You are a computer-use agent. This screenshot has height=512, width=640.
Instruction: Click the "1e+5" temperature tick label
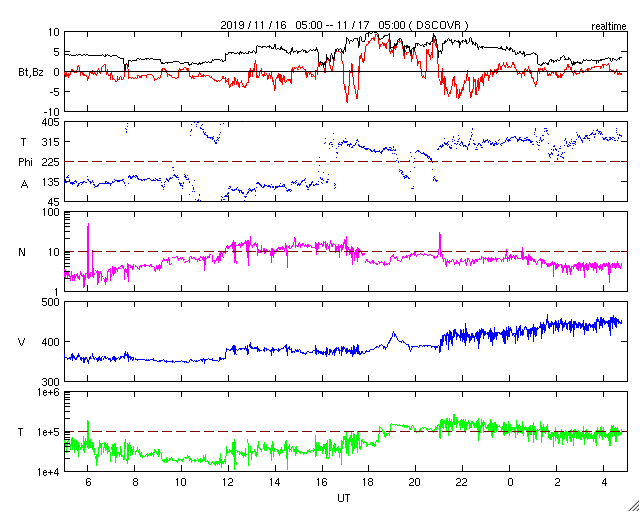click(49, 432)
